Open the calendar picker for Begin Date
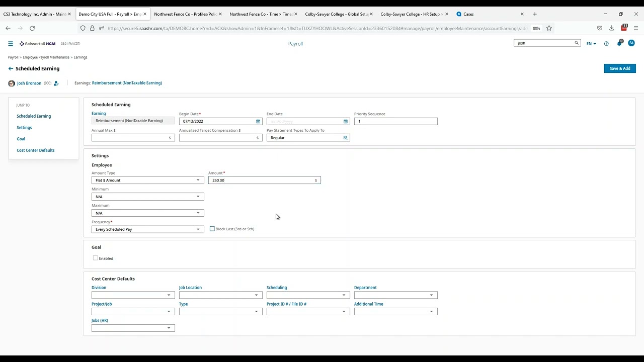 [258, 121]
